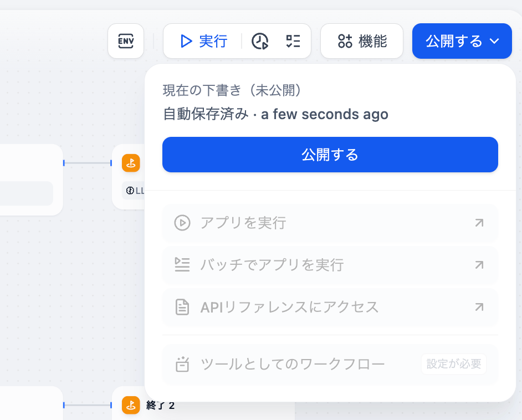The image size is (522, 420).
Task: Select the orange end node icon at top
Action: pos(131,163)
